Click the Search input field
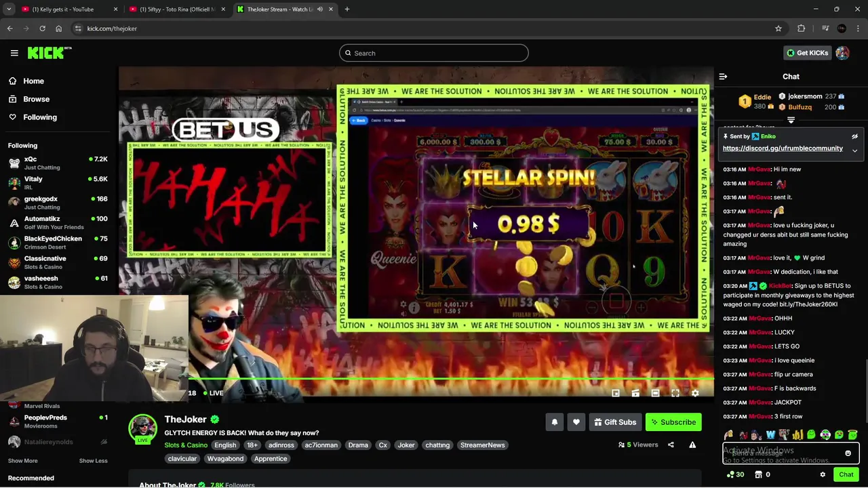The height and width of the screenshot is (488, 868). 434,53
